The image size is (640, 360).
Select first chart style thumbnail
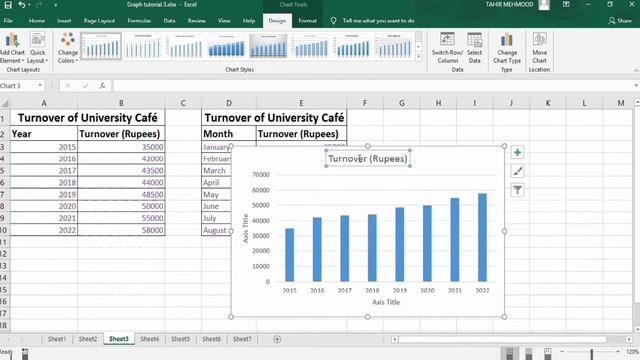tap(101, 46)
